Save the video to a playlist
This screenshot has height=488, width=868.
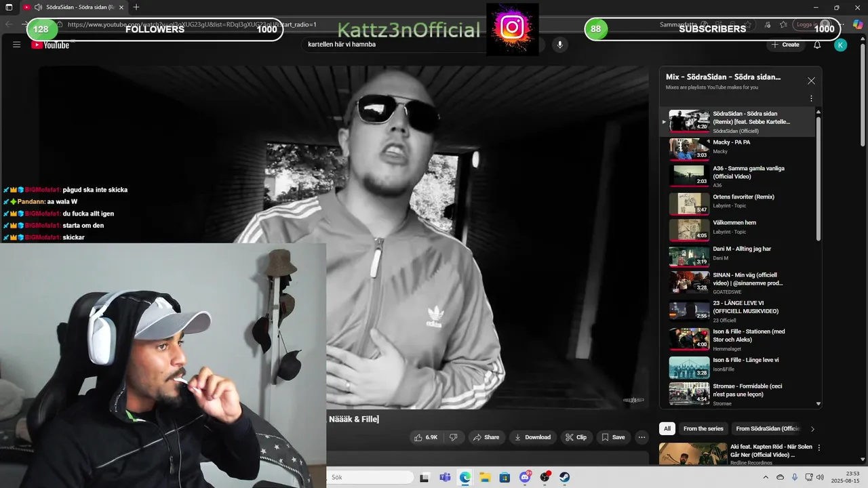click(x=613, y=437)
